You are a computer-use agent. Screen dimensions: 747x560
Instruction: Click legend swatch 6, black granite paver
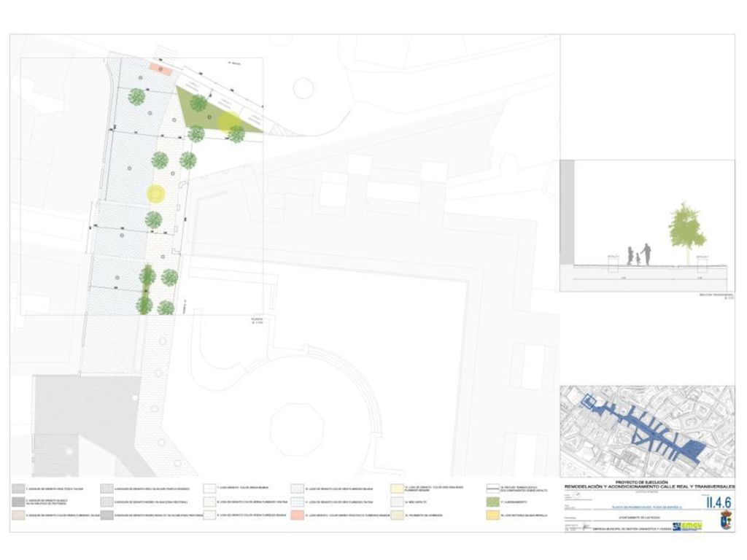107,516
